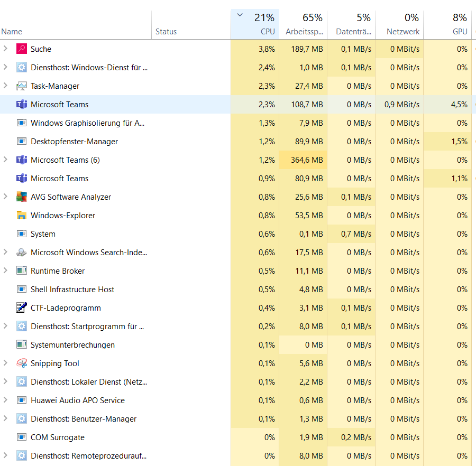Click the Diensthost: Benutzer-Manager gear icon
The width and height of the screenshot is (476, 466).
(22, 418)
